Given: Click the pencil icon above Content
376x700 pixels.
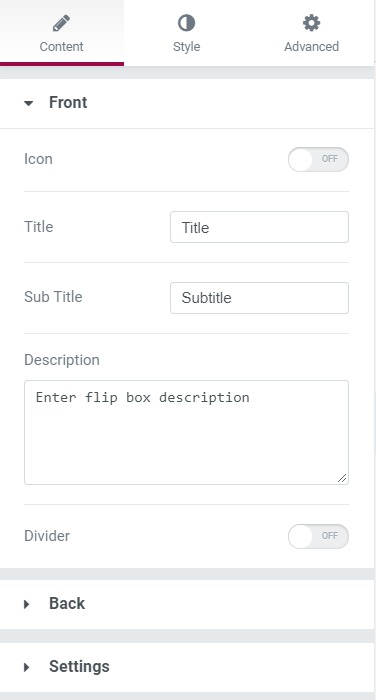Looking at the screenshot, I should point(61,23).
